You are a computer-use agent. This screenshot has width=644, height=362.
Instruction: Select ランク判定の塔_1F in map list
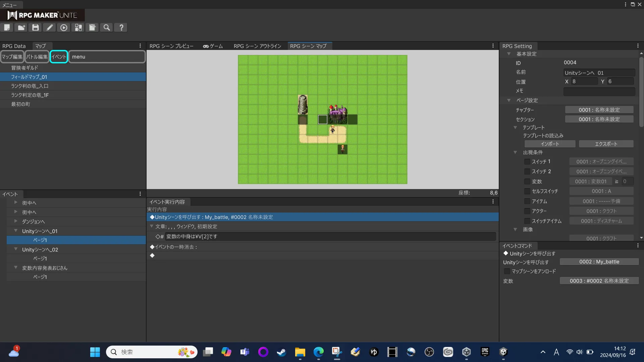[x=73, y=95]
